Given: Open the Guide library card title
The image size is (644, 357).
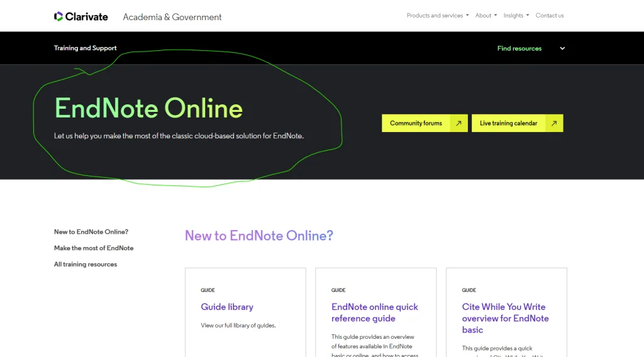Looking at the screenshot, I should click(227, 307).
